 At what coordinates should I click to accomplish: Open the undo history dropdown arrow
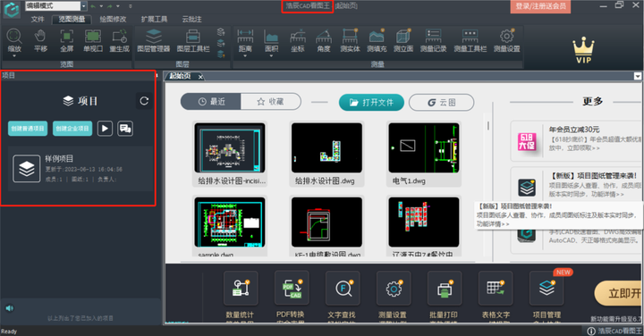(101, 6)
